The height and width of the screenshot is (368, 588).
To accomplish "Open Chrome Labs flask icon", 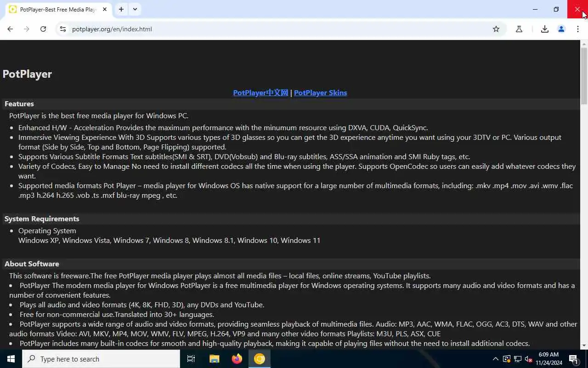I will point(519,29).
